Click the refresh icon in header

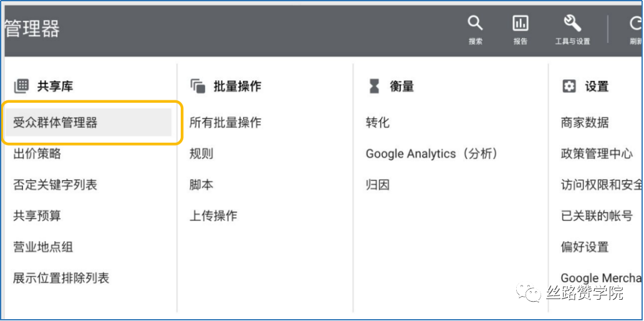(x=637, y=24)
